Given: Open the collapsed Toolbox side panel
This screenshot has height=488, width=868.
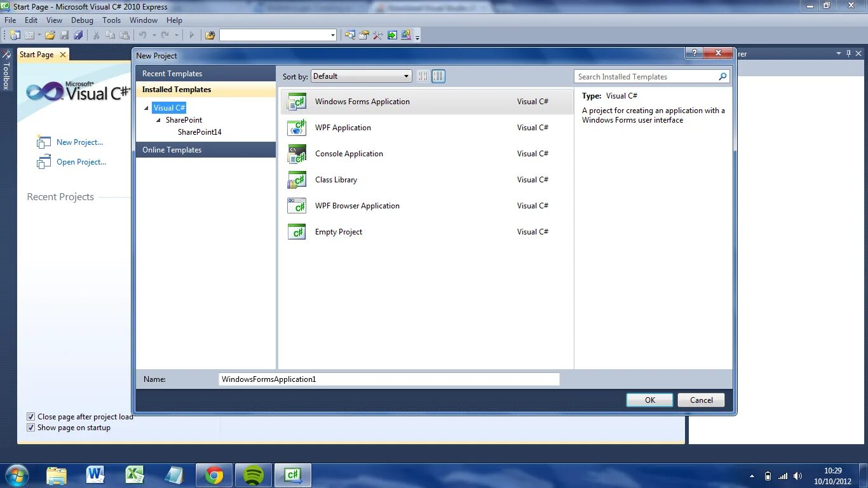Looking at the screenshot, I should tap(6, 71).
